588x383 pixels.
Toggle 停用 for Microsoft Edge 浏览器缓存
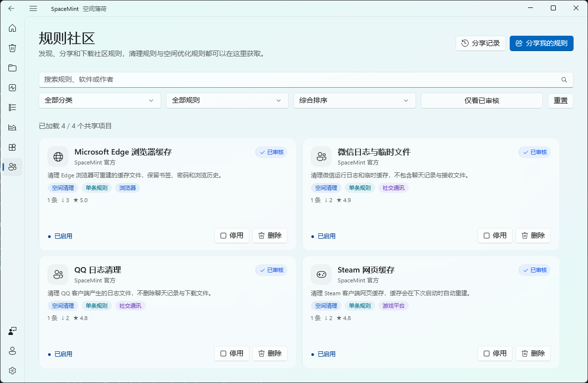tap(232, 236)
